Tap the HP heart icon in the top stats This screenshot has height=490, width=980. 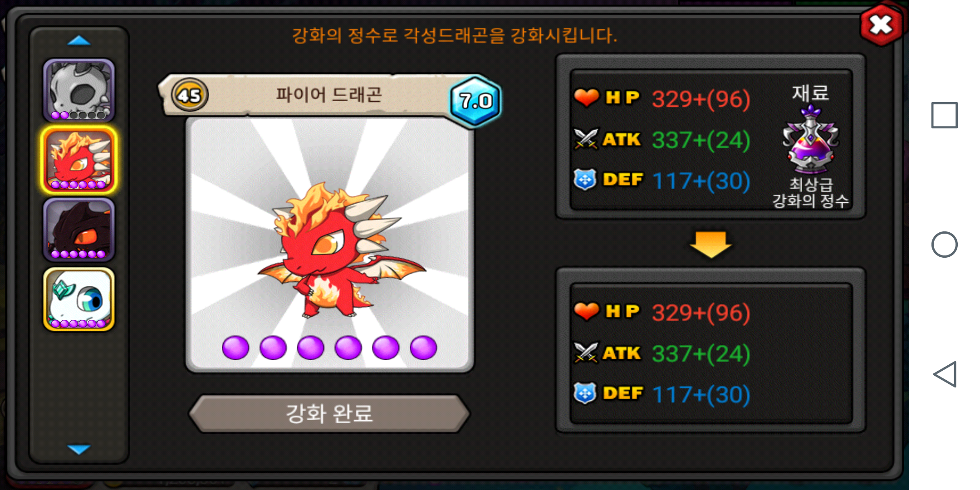pos(586,97)
